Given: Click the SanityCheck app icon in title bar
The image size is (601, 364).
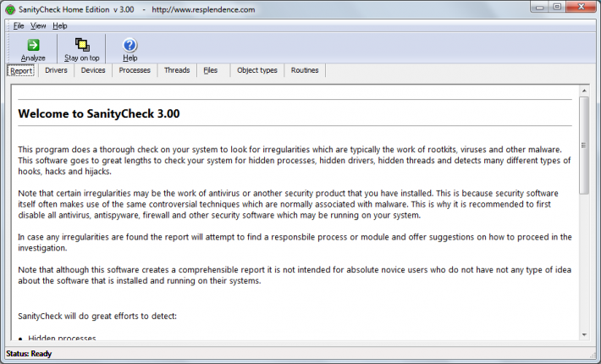Looking at the screenshot, I should tap(10, 9).
